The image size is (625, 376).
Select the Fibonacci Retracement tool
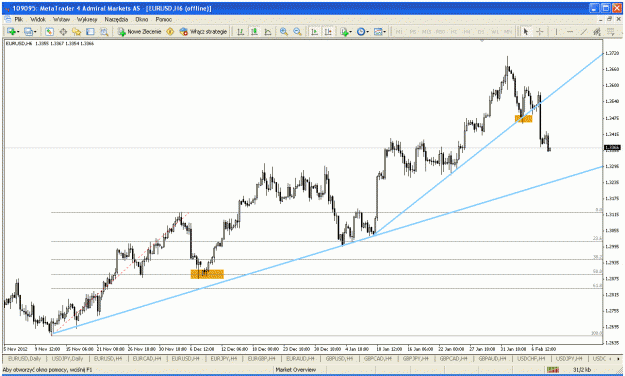click(x=610, y=31)
